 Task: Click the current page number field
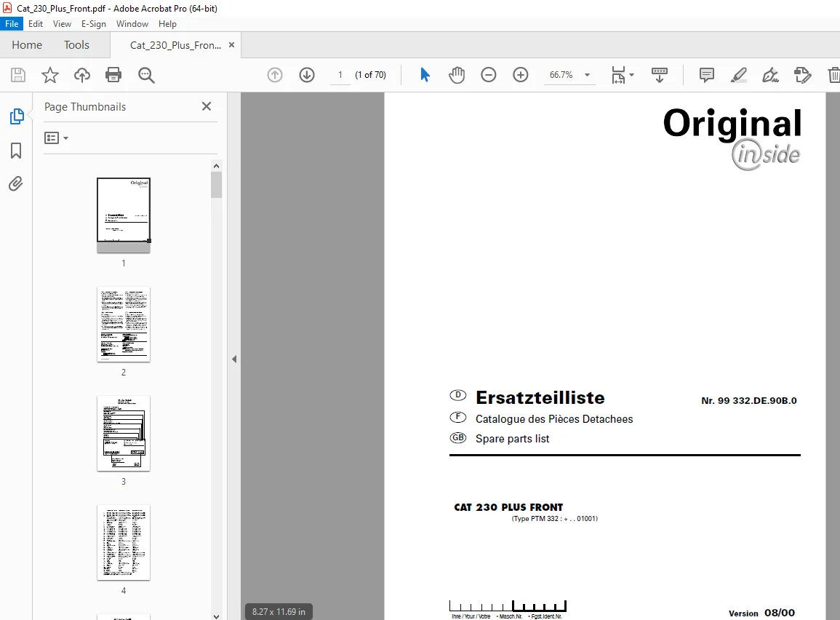340,75
